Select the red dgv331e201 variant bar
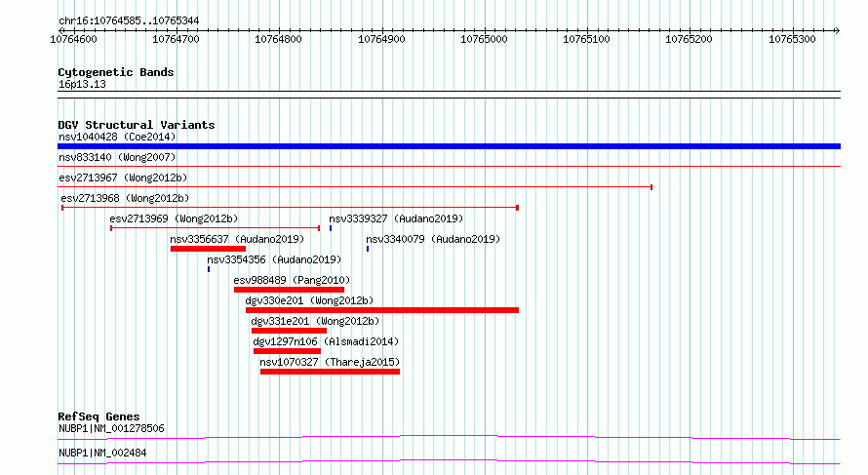Screen dimensions: 868x475 point(289,331)
